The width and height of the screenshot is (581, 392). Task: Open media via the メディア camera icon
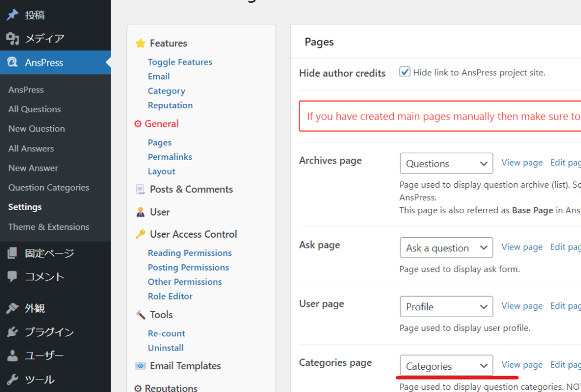pos(12,39)
